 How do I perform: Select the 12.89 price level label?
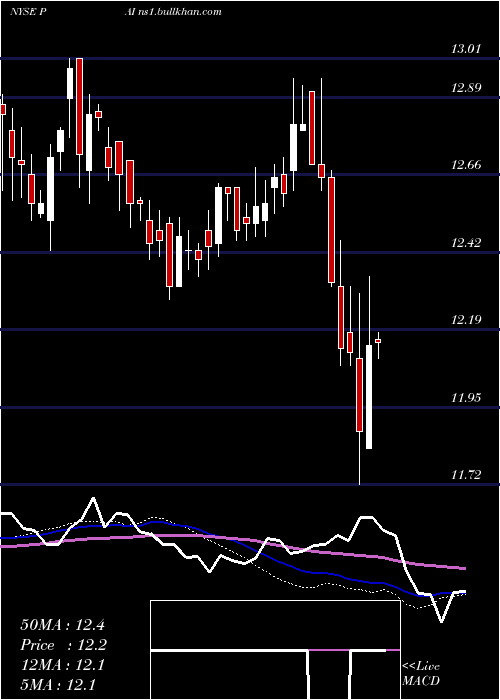pos(466,87)
